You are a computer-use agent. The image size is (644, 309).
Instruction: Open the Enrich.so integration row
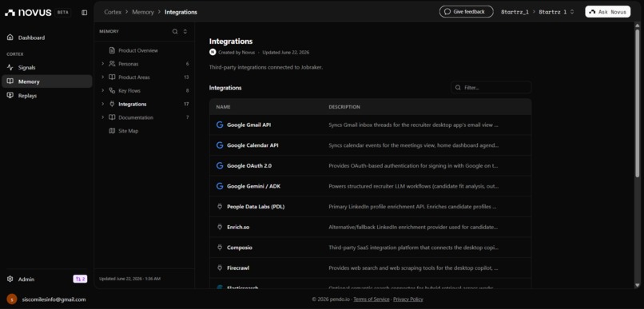click(x=371, y=227)
